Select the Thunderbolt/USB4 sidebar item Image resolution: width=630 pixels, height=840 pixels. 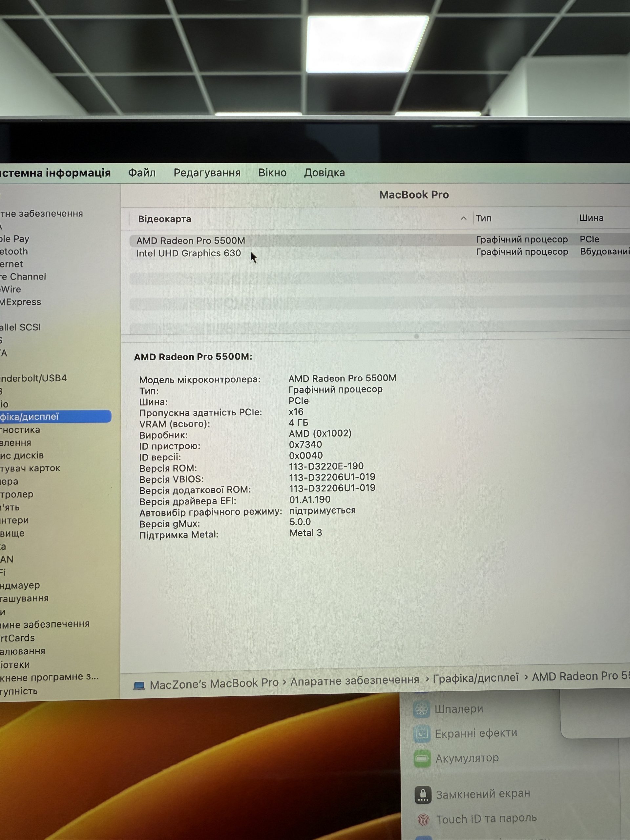coord(33,378)
